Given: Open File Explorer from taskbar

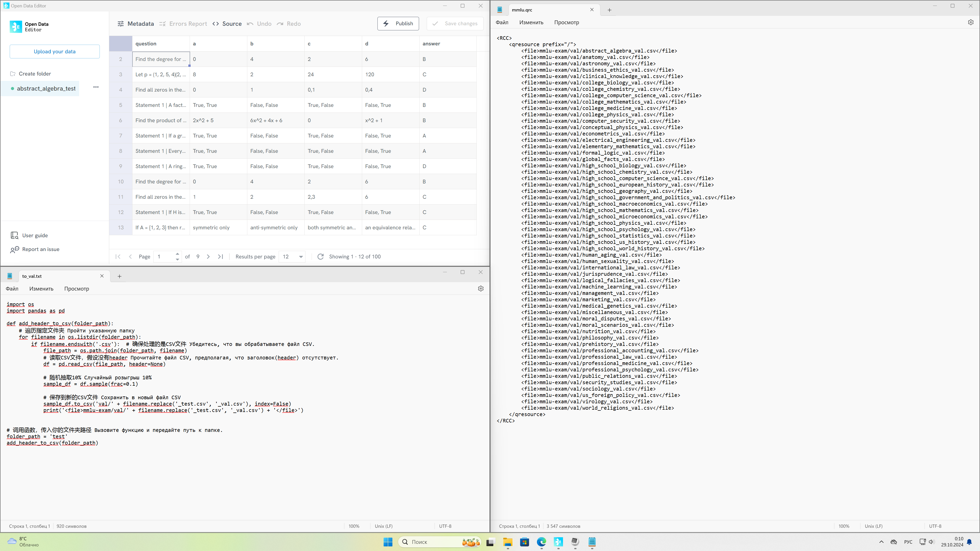Looking at the screenshot, I should [508, 542].
